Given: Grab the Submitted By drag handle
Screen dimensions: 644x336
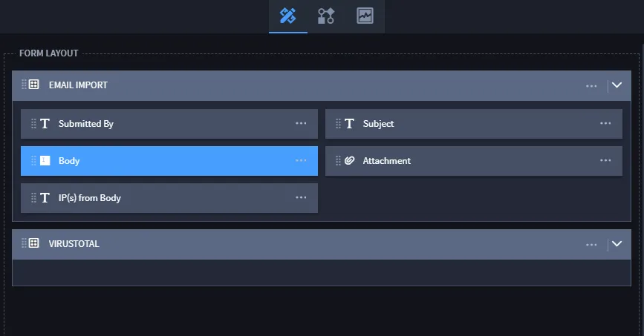Looking at the screenshot, I should click(33, 123).
